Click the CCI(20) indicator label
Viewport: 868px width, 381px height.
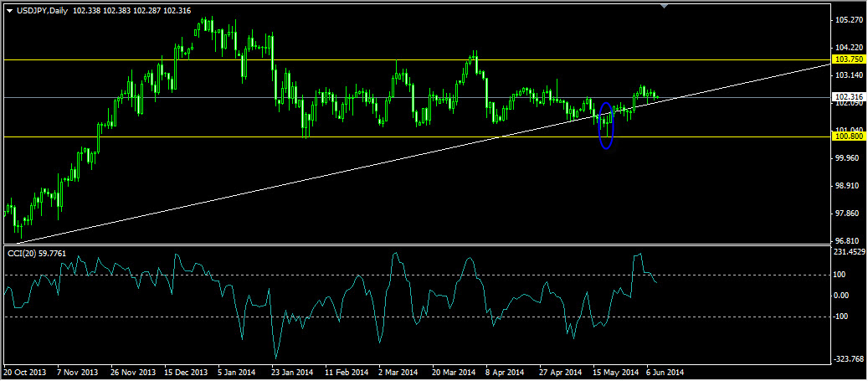click(x=20, y=254)
